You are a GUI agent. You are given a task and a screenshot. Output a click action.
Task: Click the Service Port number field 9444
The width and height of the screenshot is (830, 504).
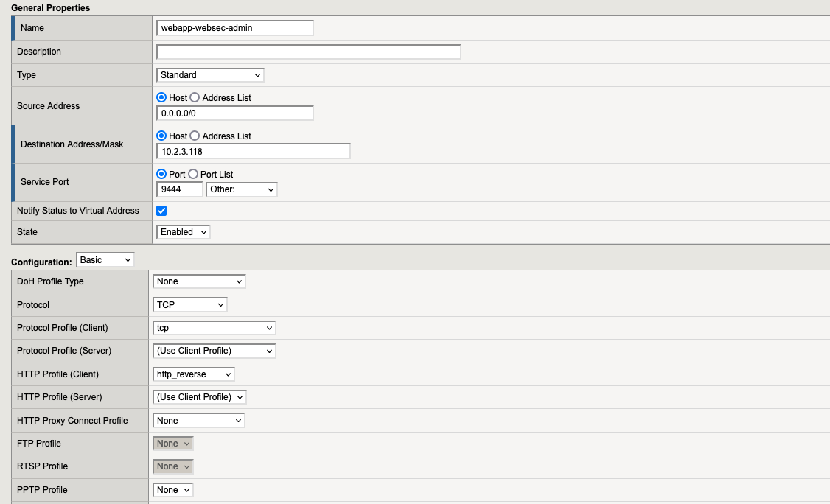click(x=179, y=190)
